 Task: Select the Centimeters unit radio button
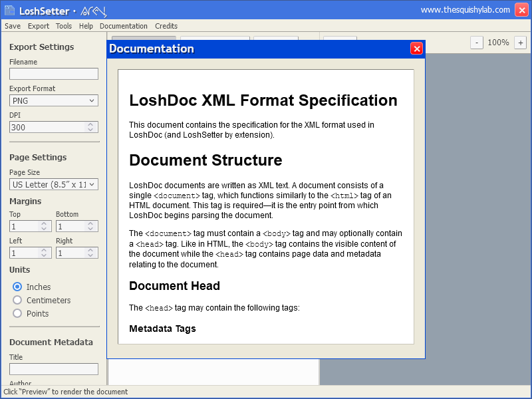(x=17, y=300)
